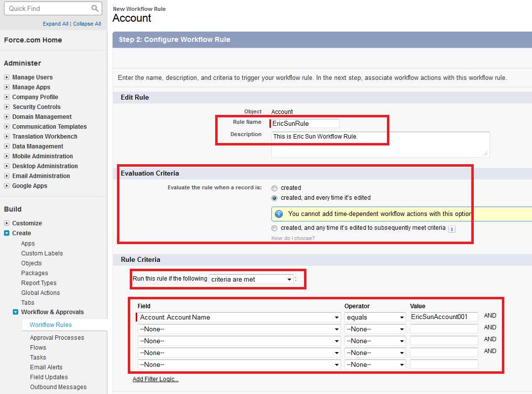Open Tabs under Create
Screen dimensions: 532x394
click(28, 302)
